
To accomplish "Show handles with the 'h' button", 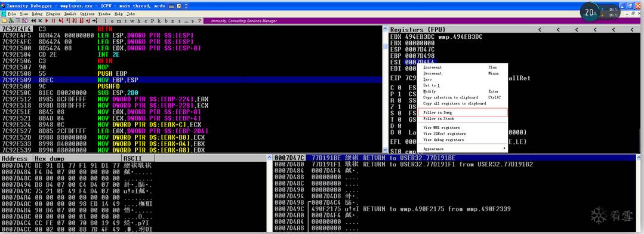I will (139, 21).
